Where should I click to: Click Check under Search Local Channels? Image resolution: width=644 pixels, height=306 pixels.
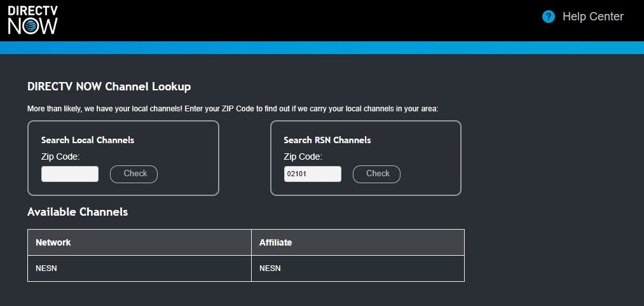134,174
